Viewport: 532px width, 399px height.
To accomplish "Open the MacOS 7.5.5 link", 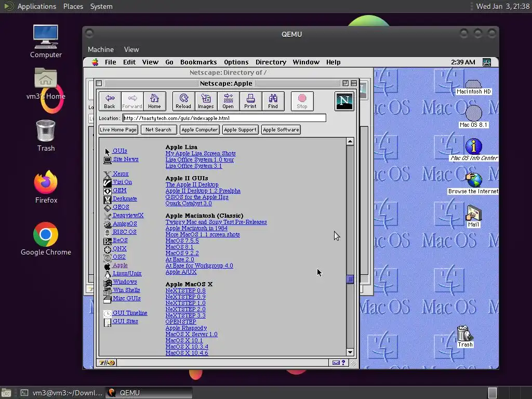I will pos(182,241).
